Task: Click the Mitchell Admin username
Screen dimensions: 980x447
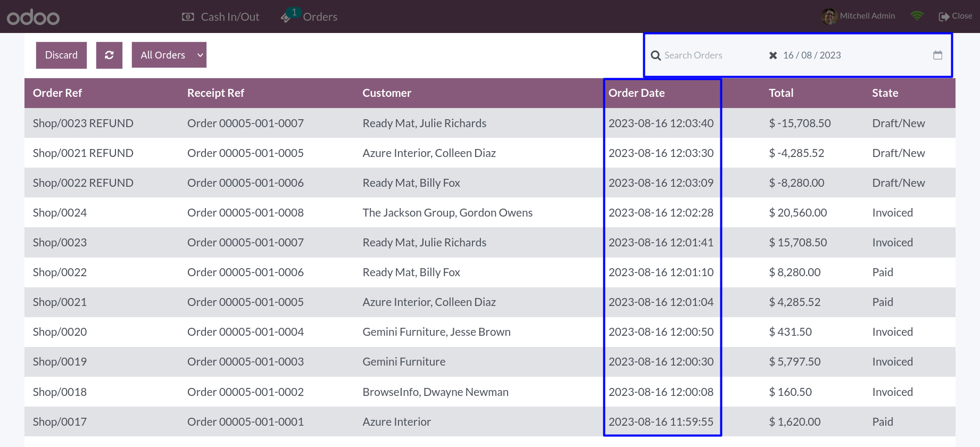Action: pyautogui.click(x=867, y=16)
